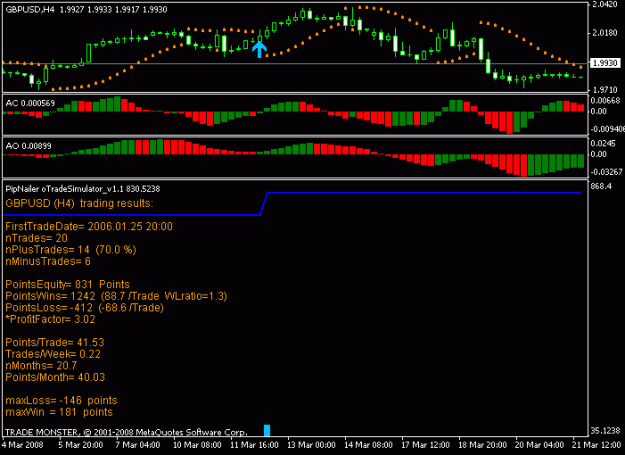Click the 13 Mar 00:00 time axis label
Viewport: 625px width, 455px height.
tap(311, 445)
